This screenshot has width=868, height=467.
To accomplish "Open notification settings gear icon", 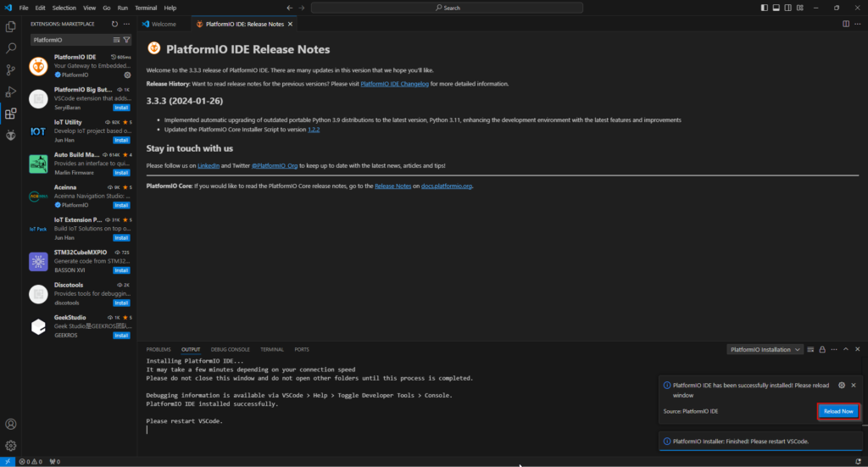I will click(x=842, y=385).
